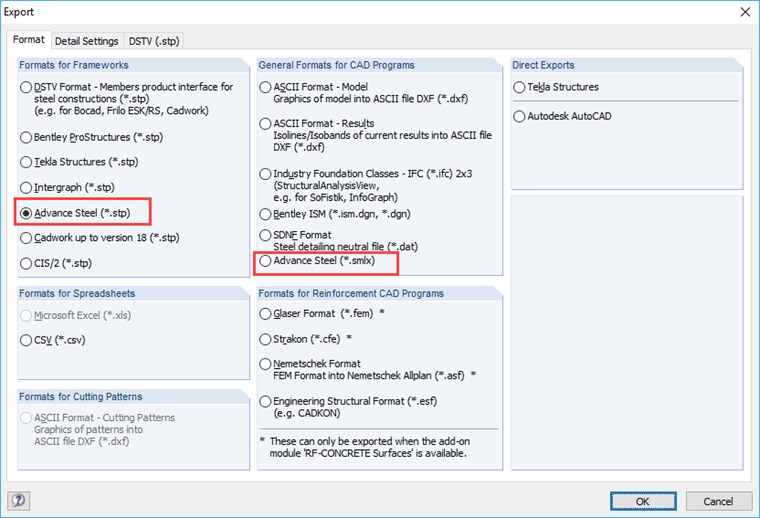Choose ASCII Format - Model DXF option
The width and height of the screenshot is (760, 518).
point(265,87)
